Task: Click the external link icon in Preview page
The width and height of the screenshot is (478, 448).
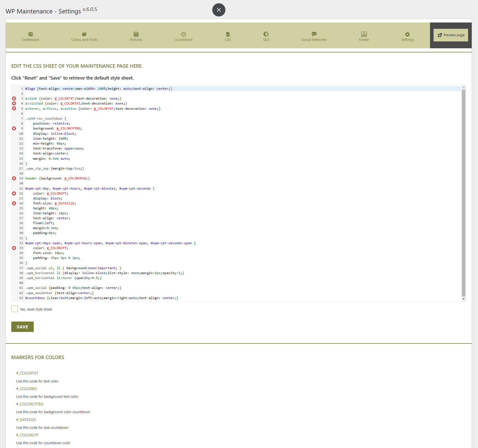Action: pos(440,35)
